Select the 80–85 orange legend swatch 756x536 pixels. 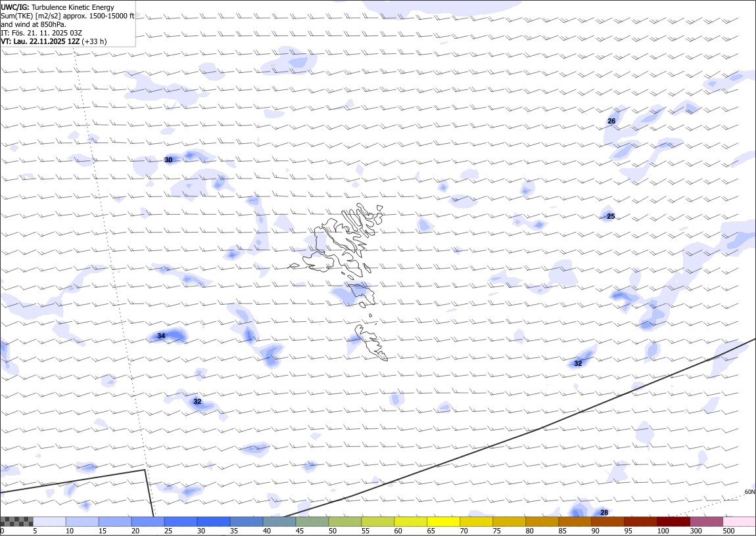[x=542, y=522]
